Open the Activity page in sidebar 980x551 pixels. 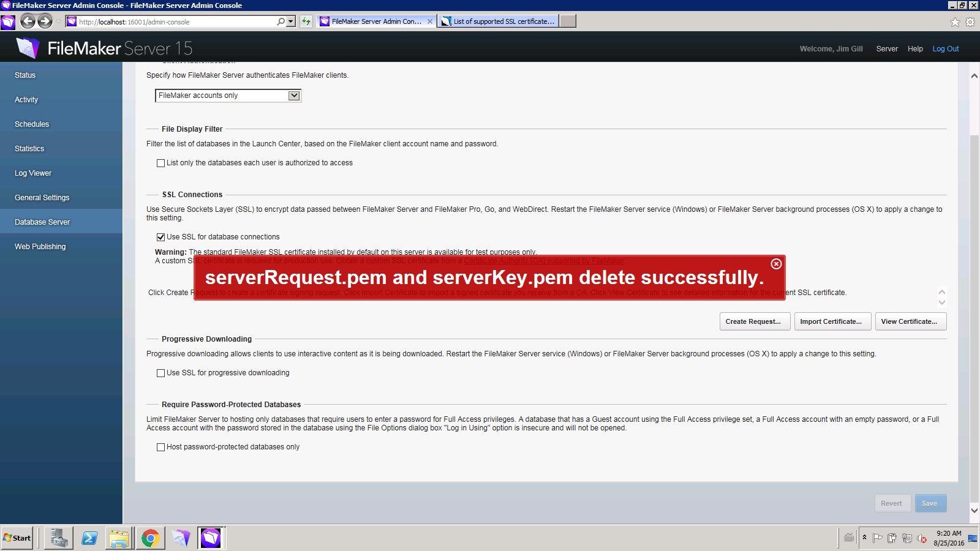coord(61,100)
